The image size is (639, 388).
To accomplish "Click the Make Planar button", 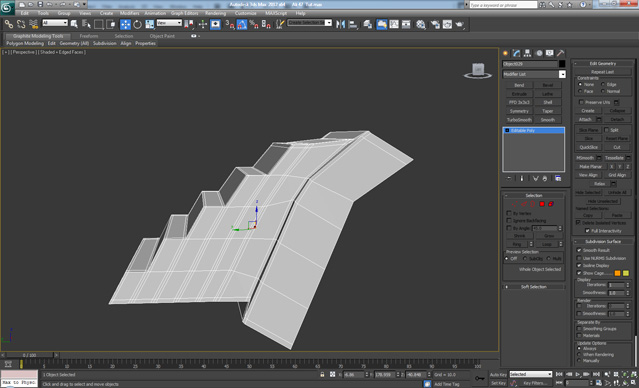I will [x=591, y=167].
